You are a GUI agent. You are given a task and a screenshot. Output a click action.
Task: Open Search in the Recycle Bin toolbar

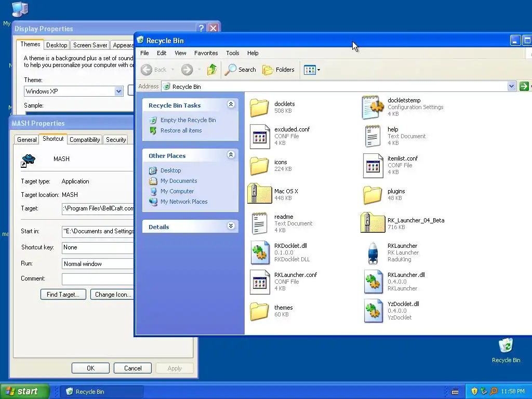coord(240,70)
